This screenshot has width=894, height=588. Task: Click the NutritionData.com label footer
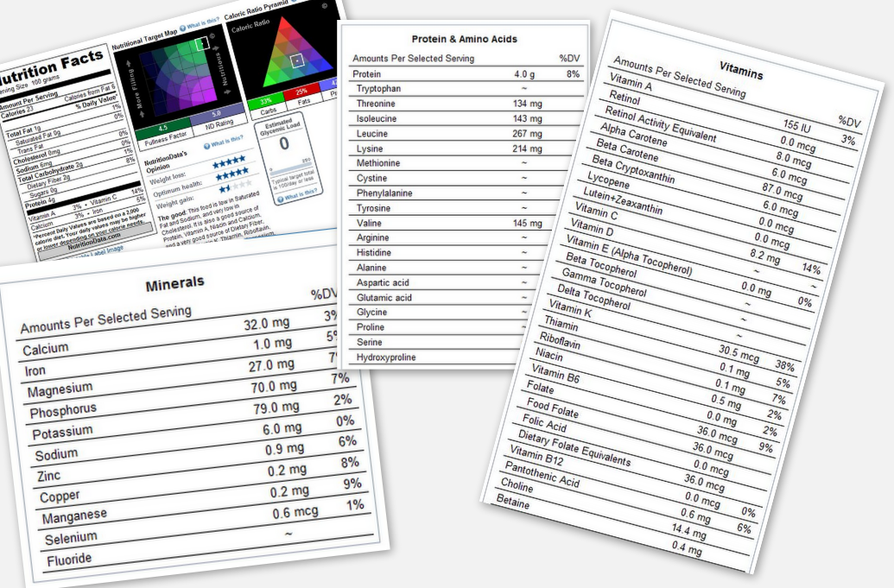coord(95,241)
